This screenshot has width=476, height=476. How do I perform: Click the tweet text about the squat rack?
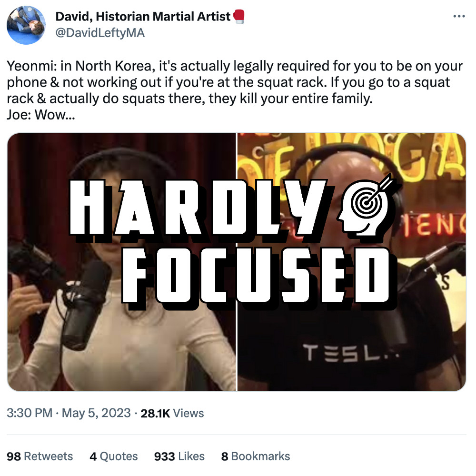point(235,82)
